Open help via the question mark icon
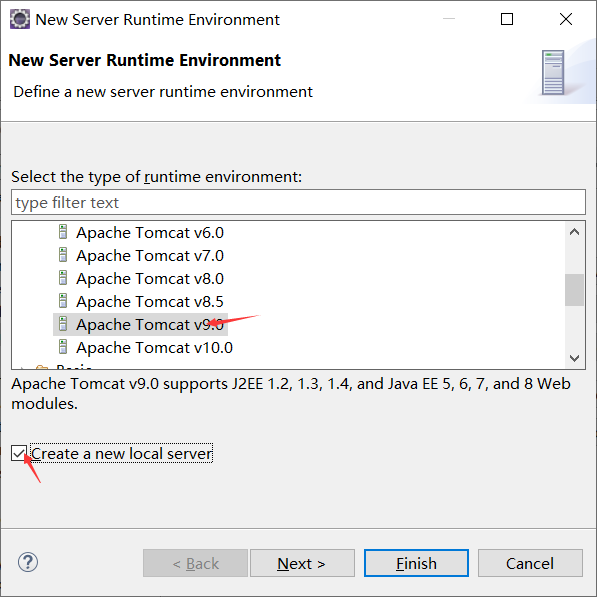Image resolution: width=597 pixels, height=597 pixels. click(x=28, y=562)
